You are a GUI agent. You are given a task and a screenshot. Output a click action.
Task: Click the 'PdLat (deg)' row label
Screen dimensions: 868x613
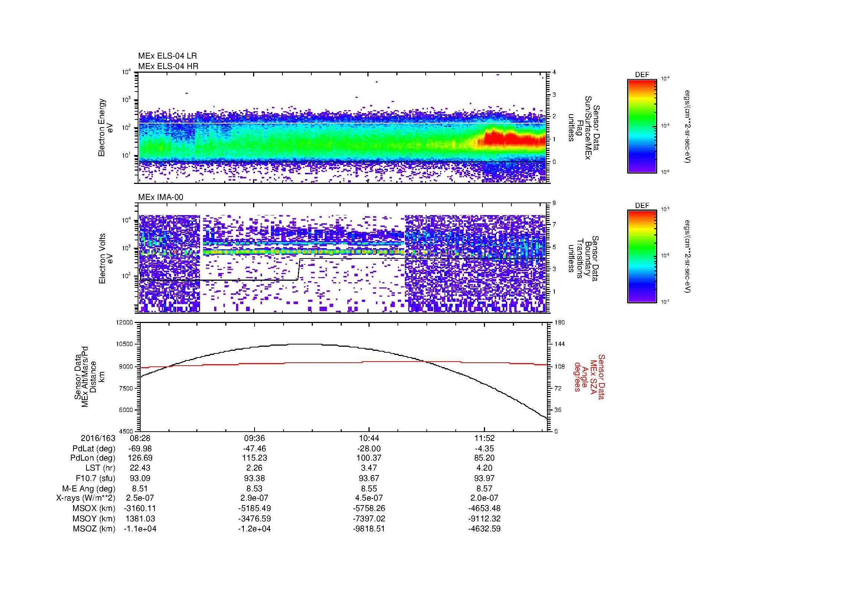94,449
